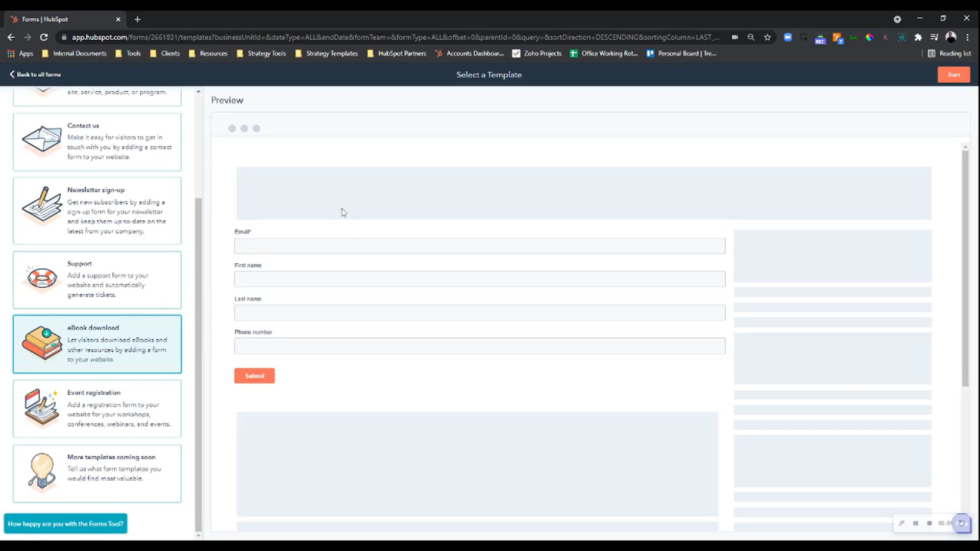Image resolution: width=980 pixels, height=551 pixels.
Task: Open the Internal Documents bookmark folder
Action: 75,54
